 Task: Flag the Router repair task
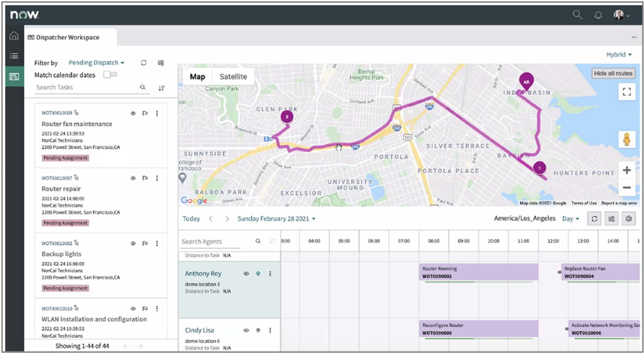click(145, 178)
